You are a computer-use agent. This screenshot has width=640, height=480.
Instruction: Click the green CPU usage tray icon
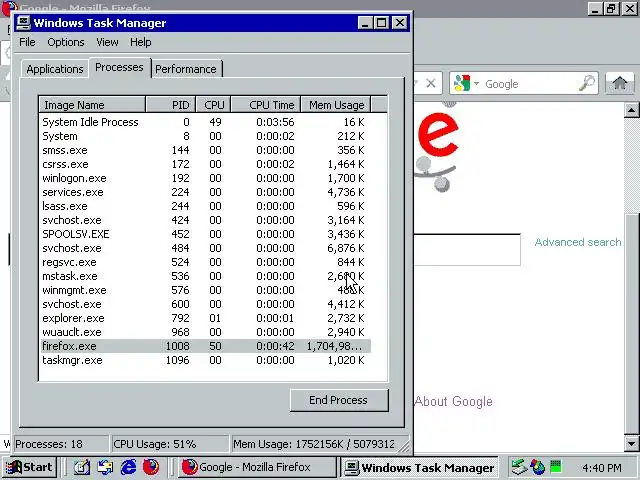pyautogui.click(x=556, y=467)
